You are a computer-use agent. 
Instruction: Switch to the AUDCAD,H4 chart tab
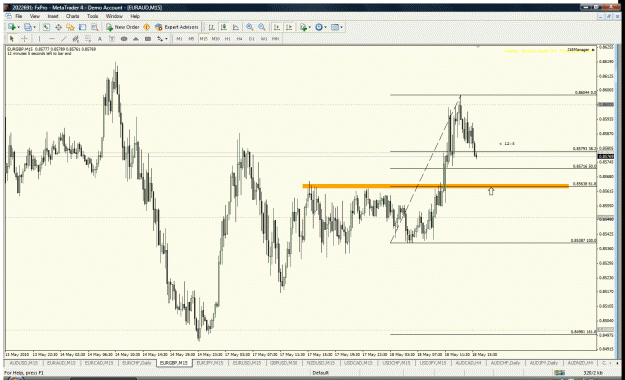(469, 363)
